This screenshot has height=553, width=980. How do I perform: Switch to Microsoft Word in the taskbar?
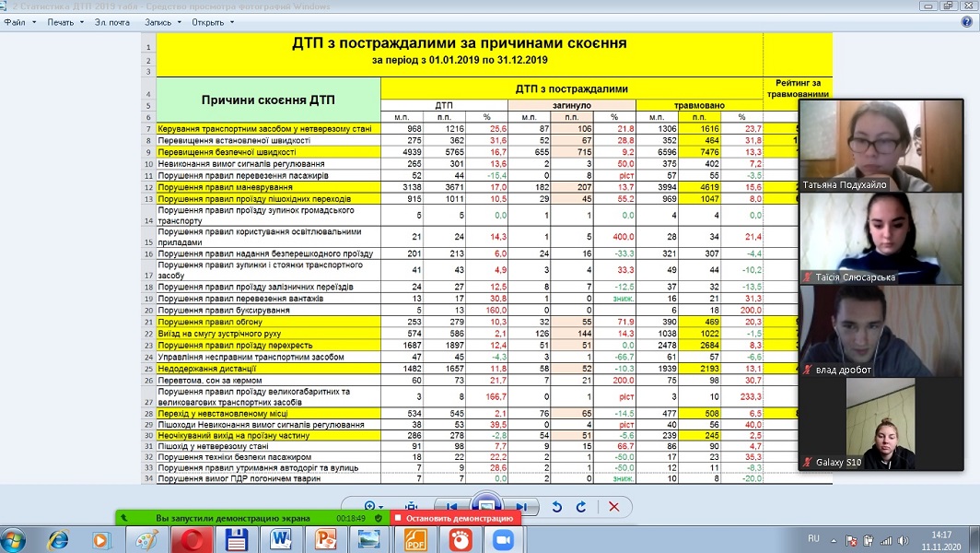coord(281,540)
